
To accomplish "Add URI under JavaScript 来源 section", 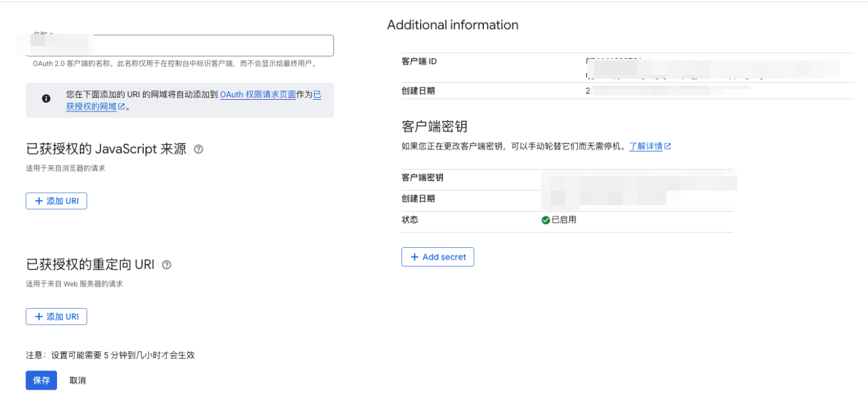I will 56,201.
